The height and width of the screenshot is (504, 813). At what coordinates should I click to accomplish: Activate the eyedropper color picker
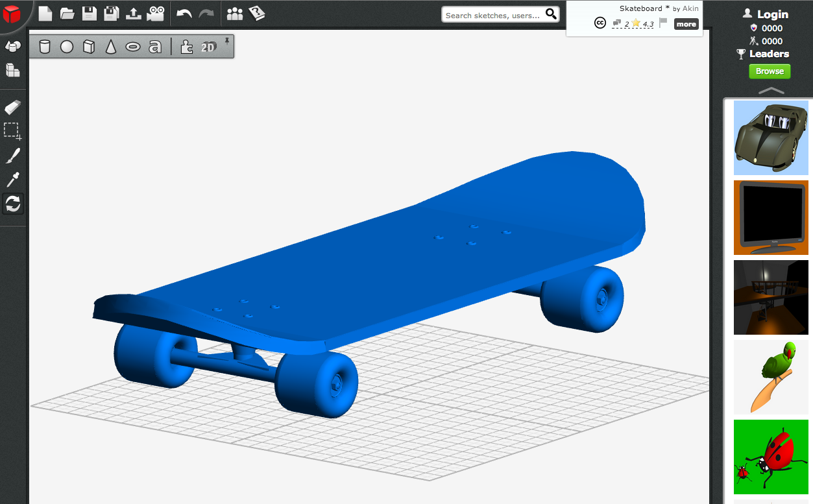[13, 180]
